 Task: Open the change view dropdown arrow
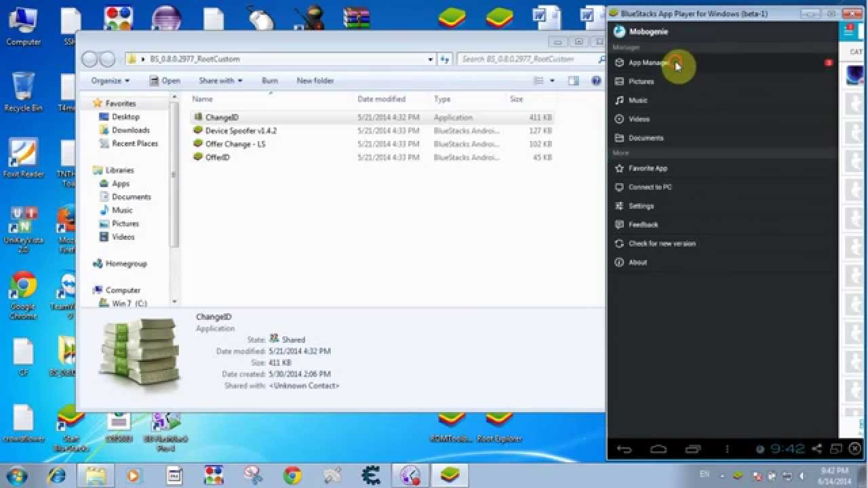[552, 81]
